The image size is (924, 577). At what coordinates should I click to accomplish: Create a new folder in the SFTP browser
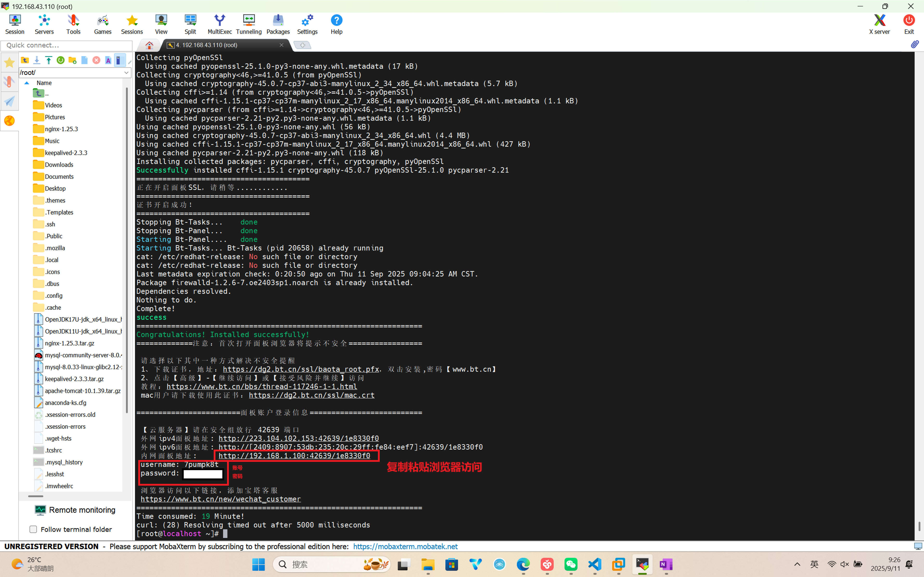72,60
